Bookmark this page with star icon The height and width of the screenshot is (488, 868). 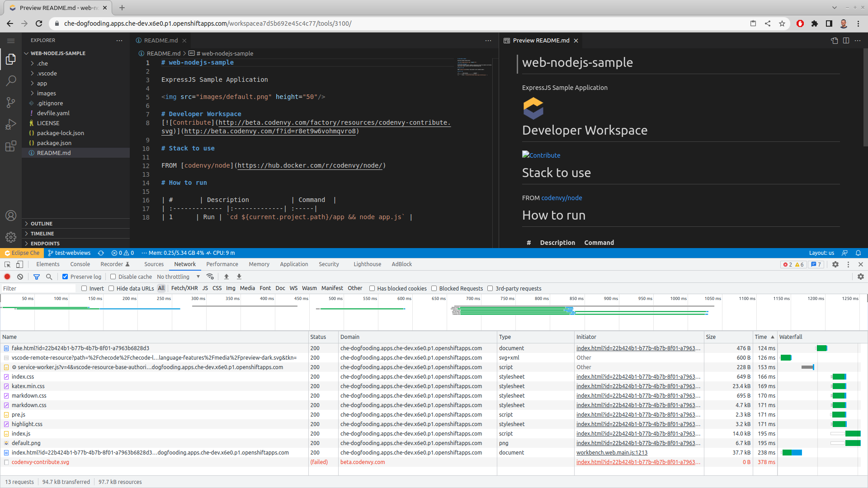point(782,23)
